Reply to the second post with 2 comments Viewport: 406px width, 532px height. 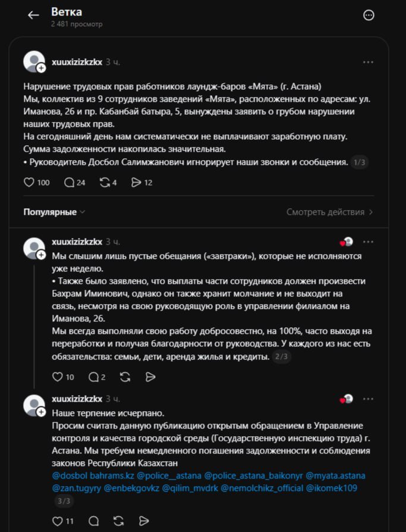93,377
